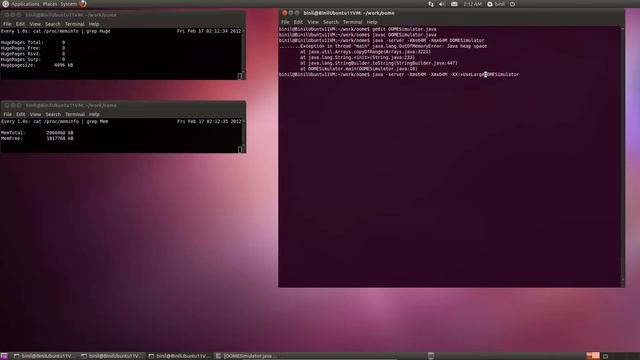The width and height of the screenshot is (640, 360).
Task: Click the show desktop icon in bottom panel
Action: 4,356
